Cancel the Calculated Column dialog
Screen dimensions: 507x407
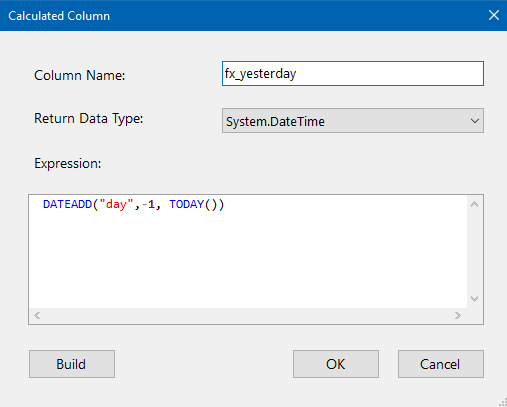tap(441, 364)
